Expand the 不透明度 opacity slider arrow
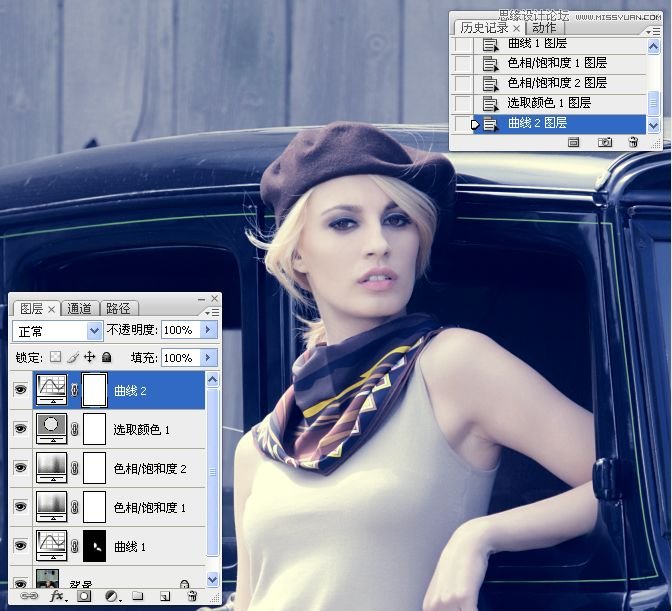 click(208, 330)
